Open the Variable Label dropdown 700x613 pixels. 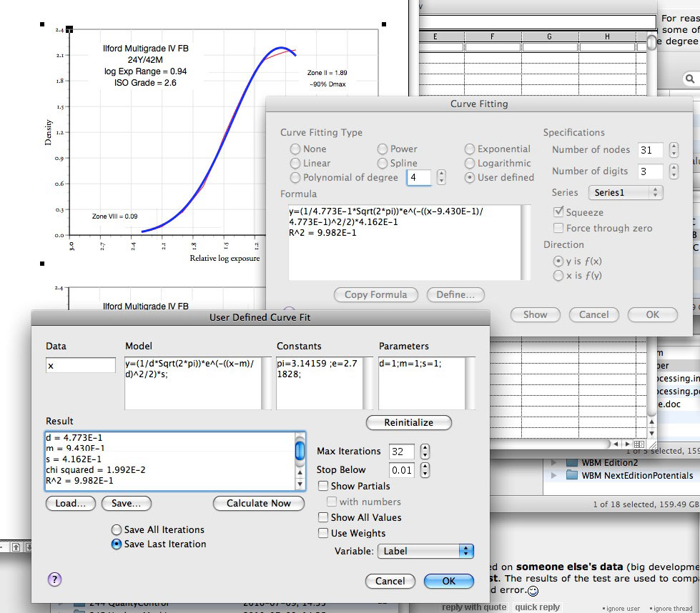click(x=425, y=551)
